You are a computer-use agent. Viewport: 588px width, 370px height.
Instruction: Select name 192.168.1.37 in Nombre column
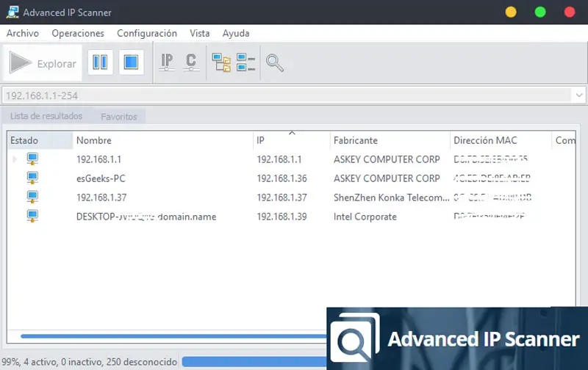click(101, 197)
